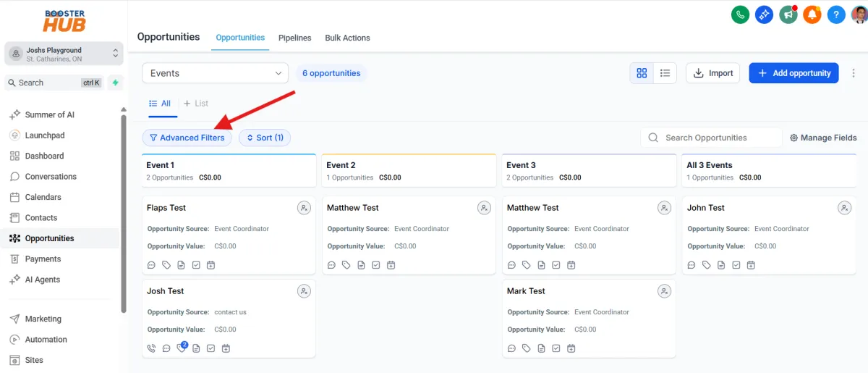The width and height of the screenshot is (868, 373).
Task: Click add appointment calendar icon on Flaps Test
Action: (x=211, y=265)
